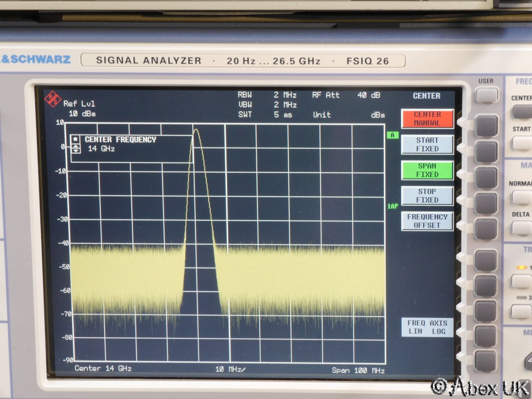Select the START FIXED softkey
Viewport: 532px width, 399px height.
(427, 145)
